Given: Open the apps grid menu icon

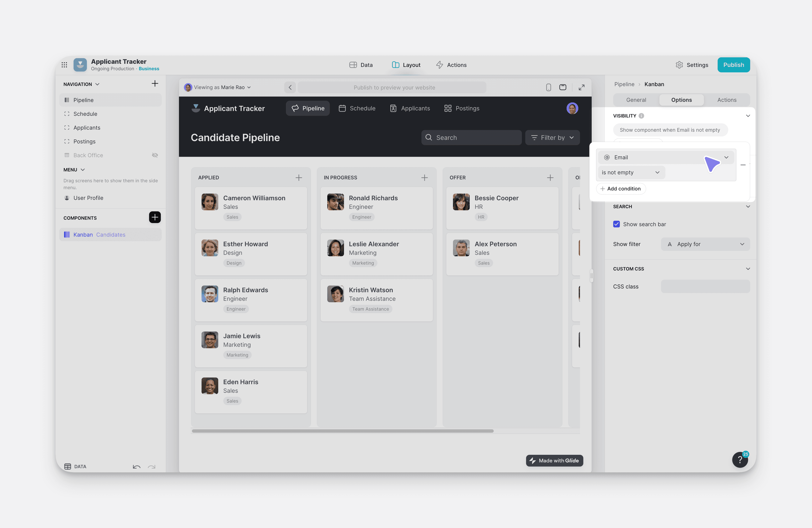Looking at the screenshot, I should [64, 65].
